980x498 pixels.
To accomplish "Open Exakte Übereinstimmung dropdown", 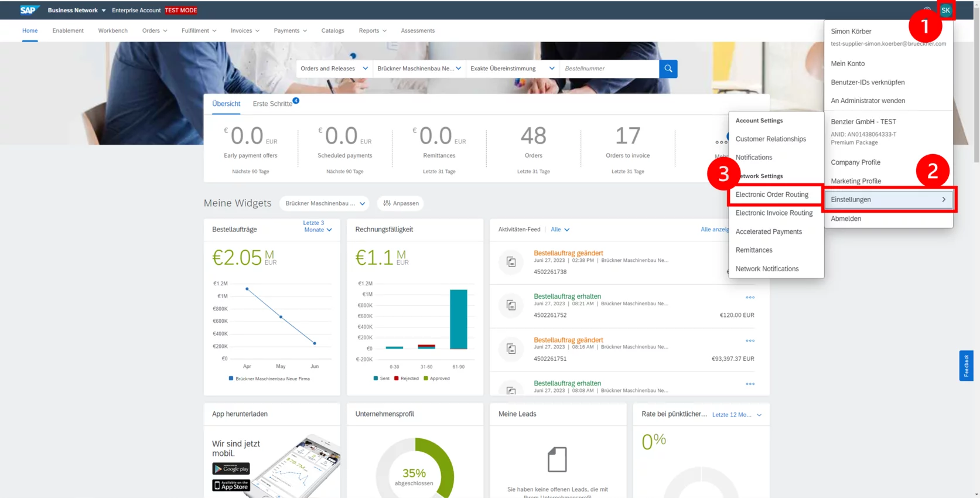I will [x=513, y=69].
